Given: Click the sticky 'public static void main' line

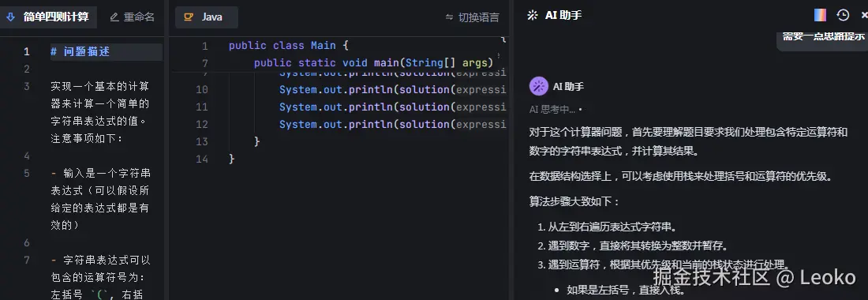Looking at the screenshot, I should click(374, 63).
